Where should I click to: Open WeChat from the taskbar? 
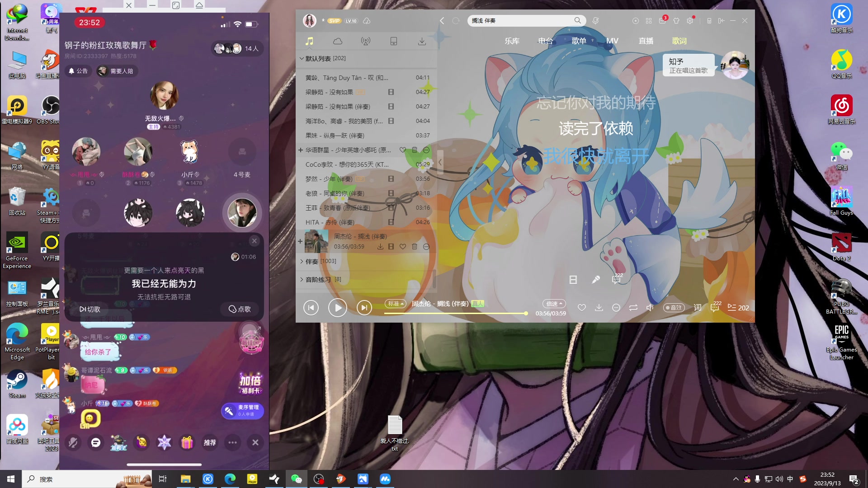click(297, 479)
